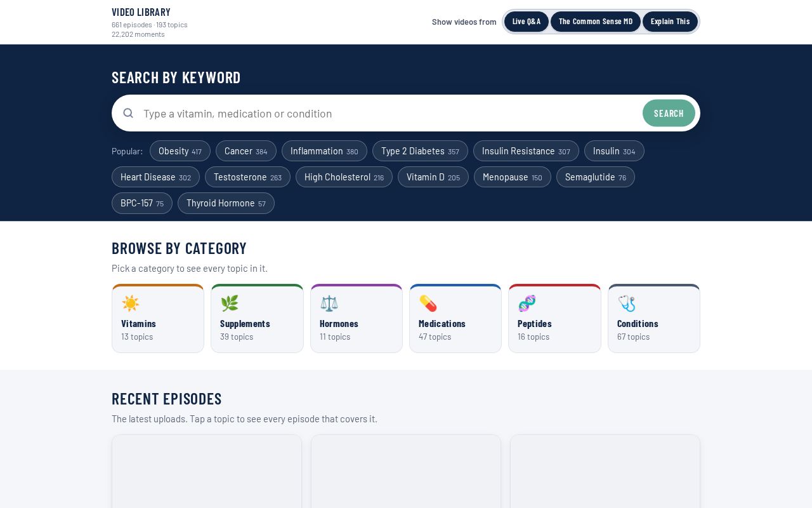Select the Cancer popular tag
The height and width of the screenshot is (508, 812).
coord(246,151)
